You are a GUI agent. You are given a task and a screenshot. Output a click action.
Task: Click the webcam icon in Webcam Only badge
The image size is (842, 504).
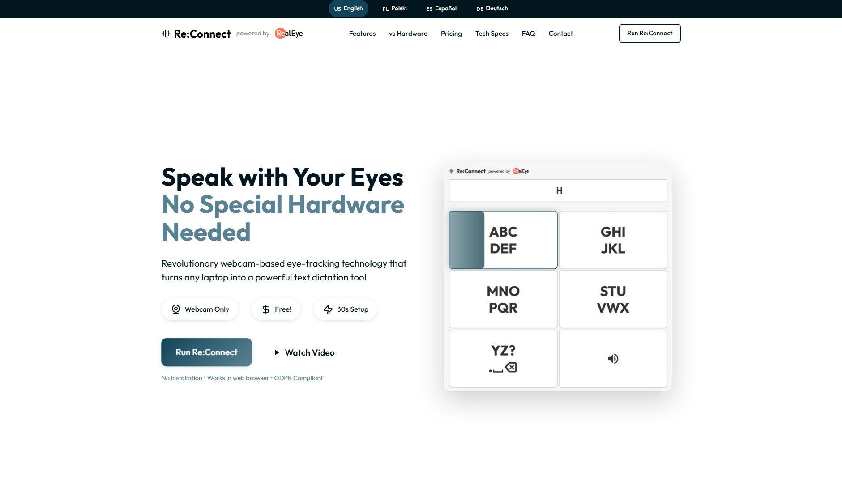[176, 309]
